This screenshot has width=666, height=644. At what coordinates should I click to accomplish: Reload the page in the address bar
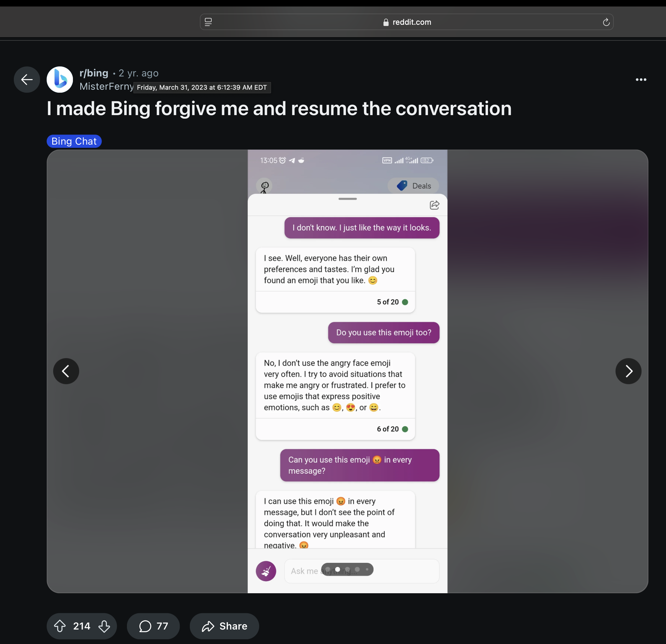606,22
